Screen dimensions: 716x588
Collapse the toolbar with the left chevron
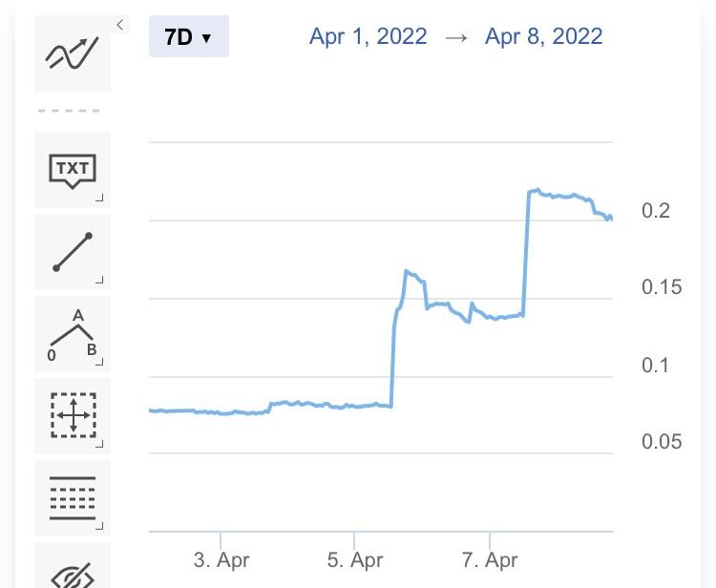click(120, 25)
